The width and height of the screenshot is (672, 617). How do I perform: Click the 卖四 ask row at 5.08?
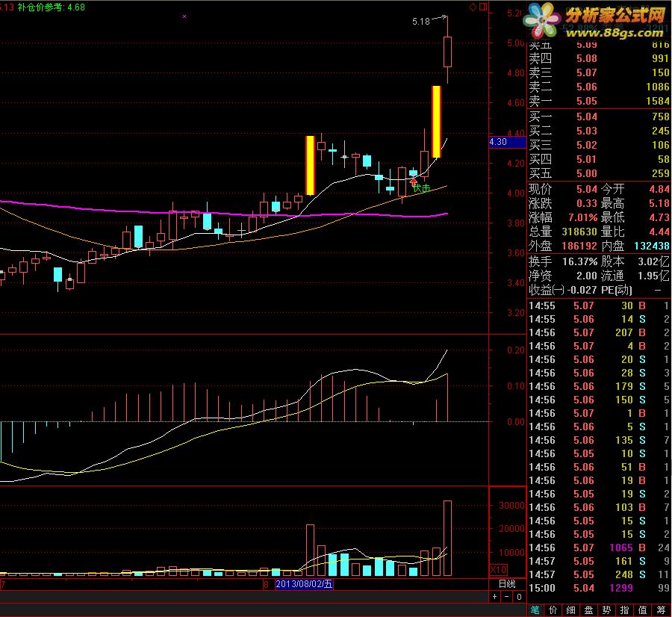pos(599,59)
